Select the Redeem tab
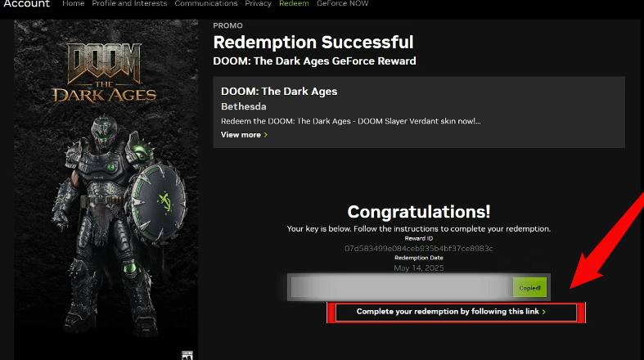The image size is (644, 360). pos(294,3)
